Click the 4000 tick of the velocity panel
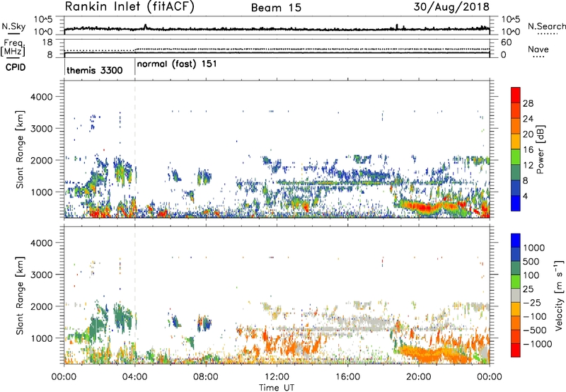This screenshot has height=392, width=566. pos(41,243)
